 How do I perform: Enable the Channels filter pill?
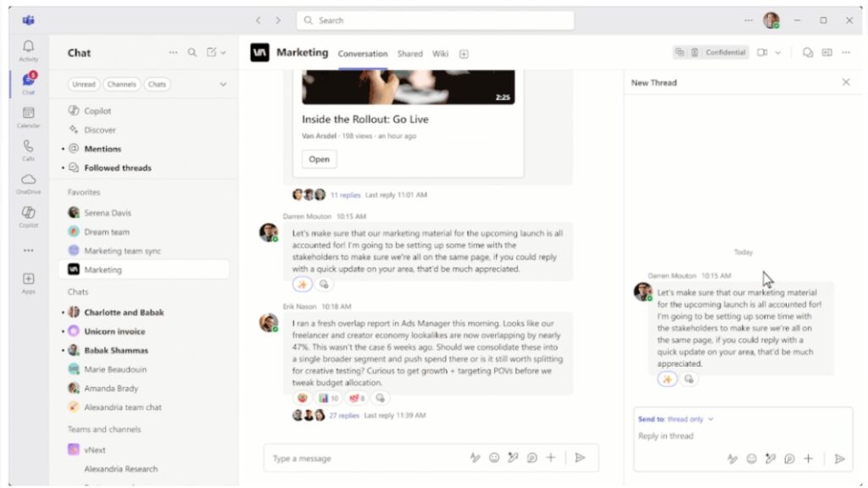pos(123,84)
